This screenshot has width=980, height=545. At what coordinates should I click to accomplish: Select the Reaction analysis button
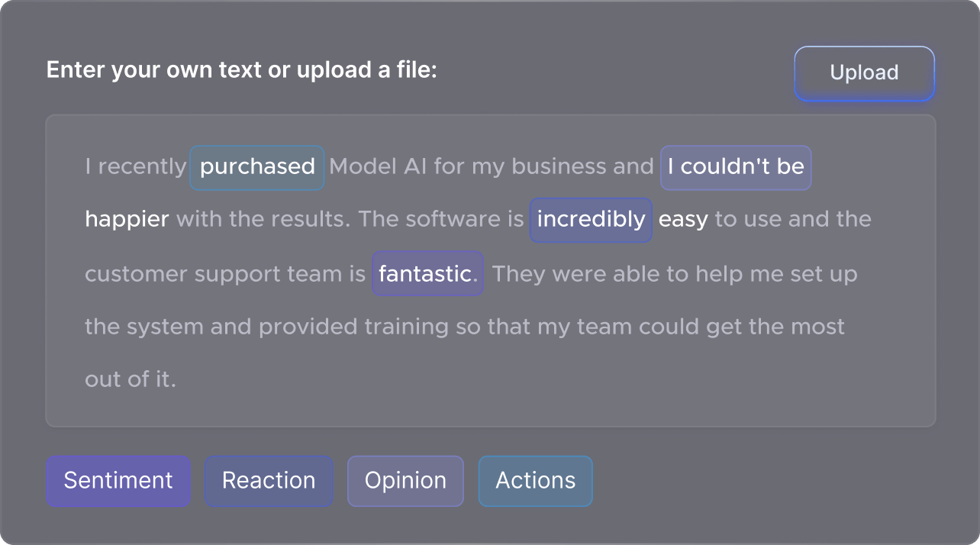tap(268, 481)
